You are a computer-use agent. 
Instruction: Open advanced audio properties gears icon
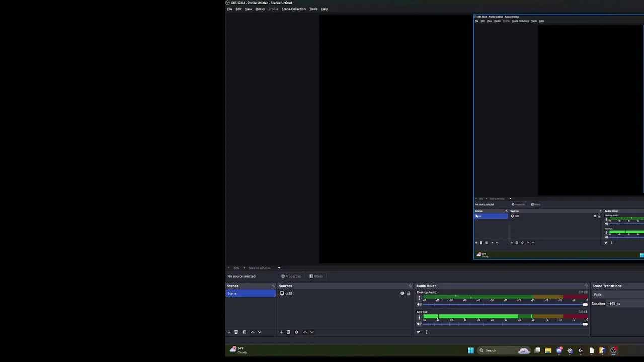pos(418,332)
